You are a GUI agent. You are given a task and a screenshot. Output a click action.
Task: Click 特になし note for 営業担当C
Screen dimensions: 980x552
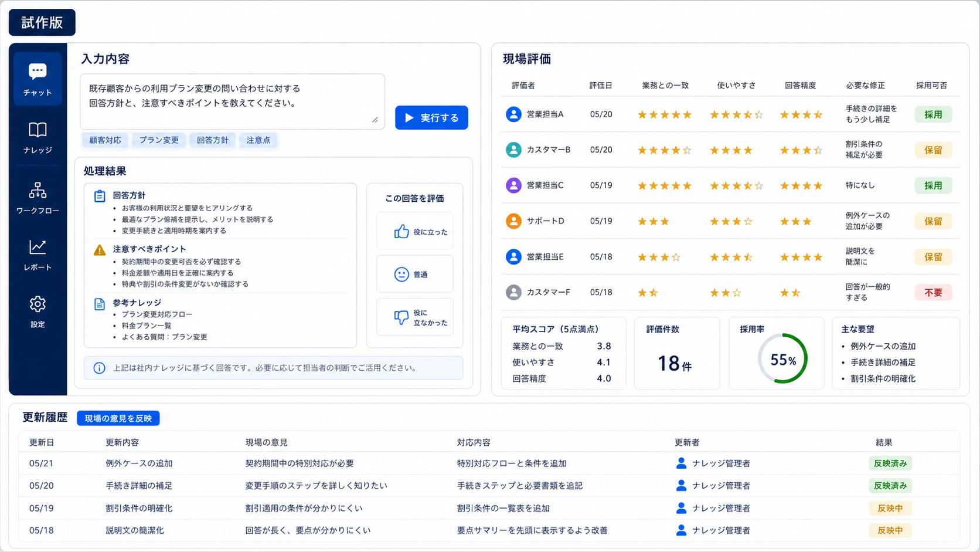pos(860,185)
